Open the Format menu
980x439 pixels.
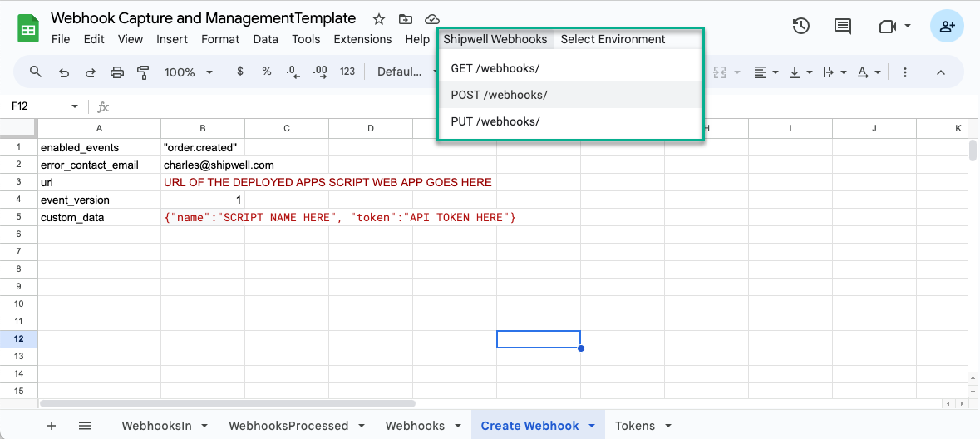point(220,39)
